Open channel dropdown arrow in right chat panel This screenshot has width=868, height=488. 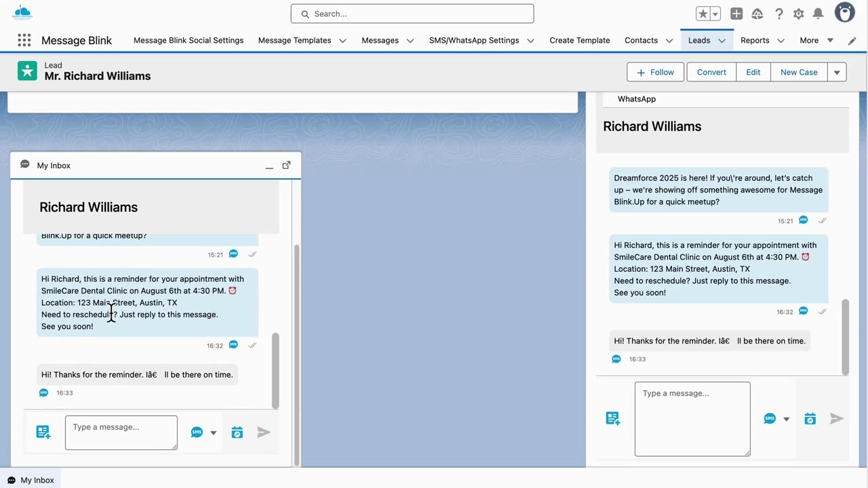coord(786,420)
